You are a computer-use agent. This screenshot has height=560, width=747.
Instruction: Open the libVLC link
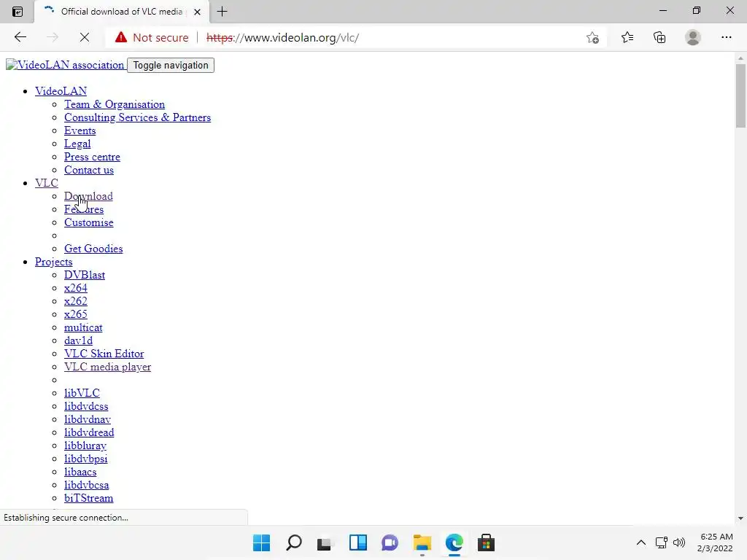click(82, 393)
